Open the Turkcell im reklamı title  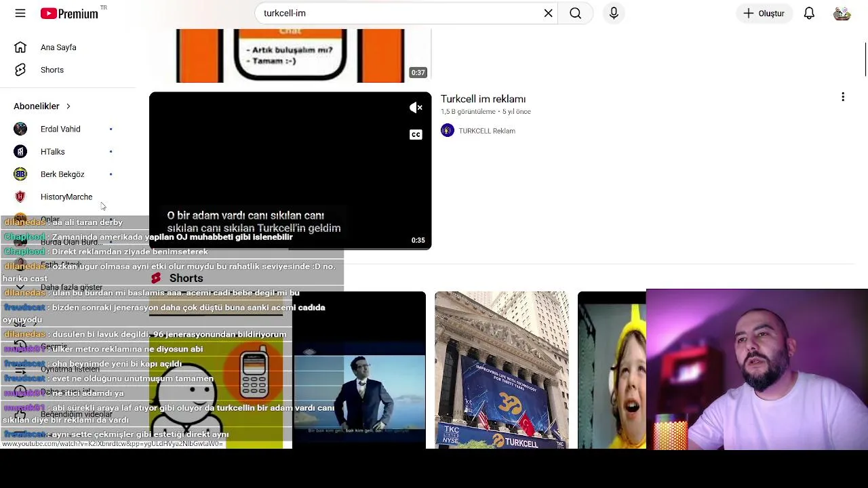483,99
